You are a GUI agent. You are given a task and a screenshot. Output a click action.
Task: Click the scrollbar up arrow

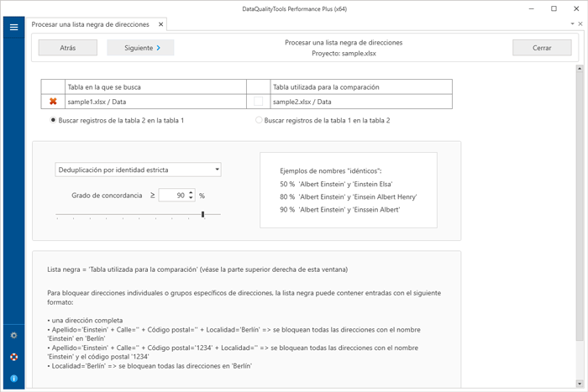tap(580, 69)
